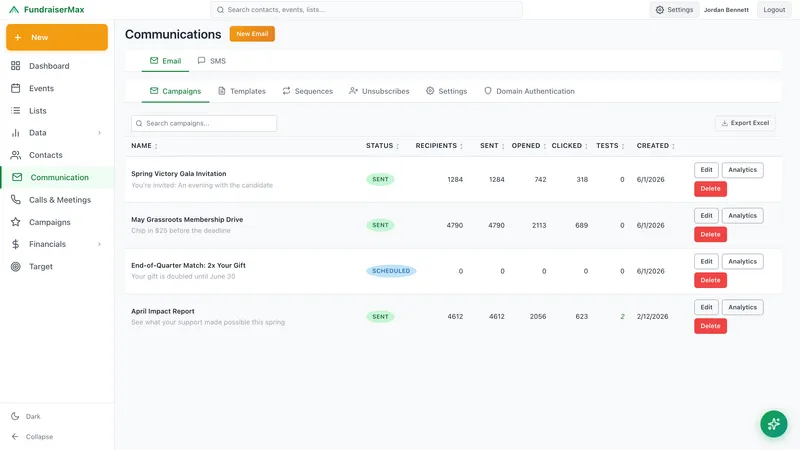
Task: Click the Financials dollar sign icon
Action: (x=16, y=244)
